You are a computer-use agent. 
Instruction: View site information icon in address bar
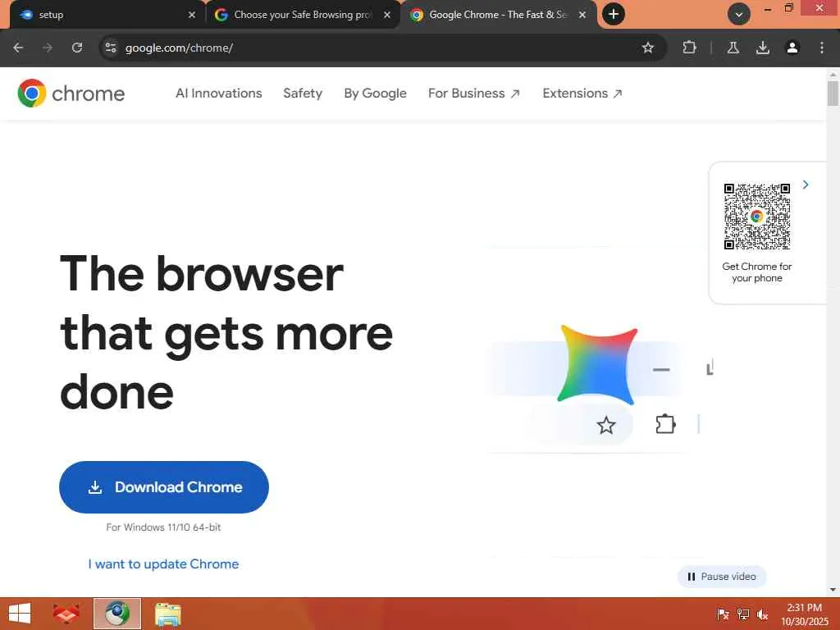click(111, 48)
